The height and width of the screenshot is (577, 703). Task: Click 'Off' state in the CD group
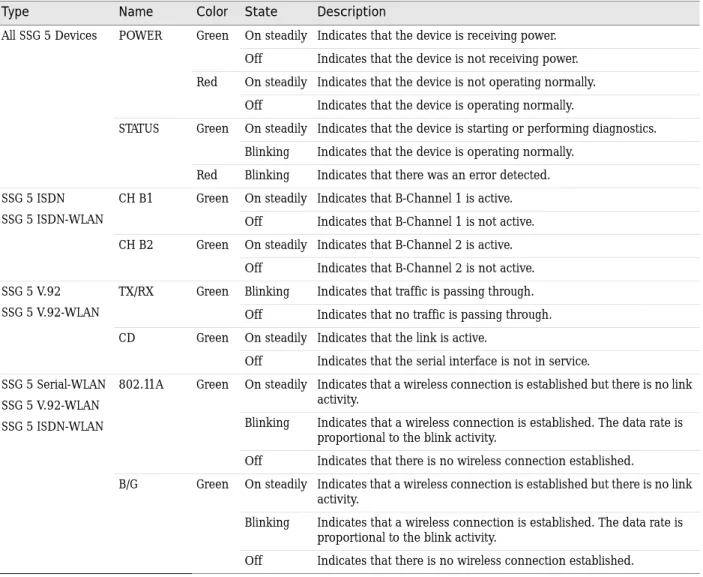coord(254,361)
